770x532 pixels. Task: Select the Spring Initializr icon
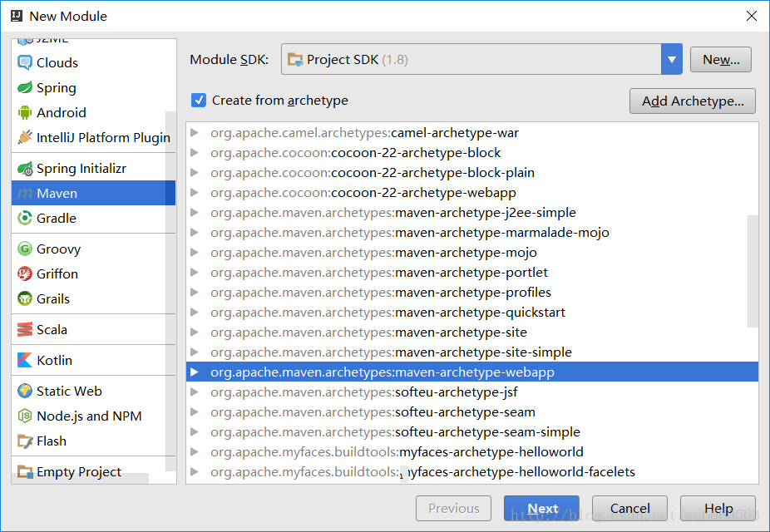[x=26, y=167]
